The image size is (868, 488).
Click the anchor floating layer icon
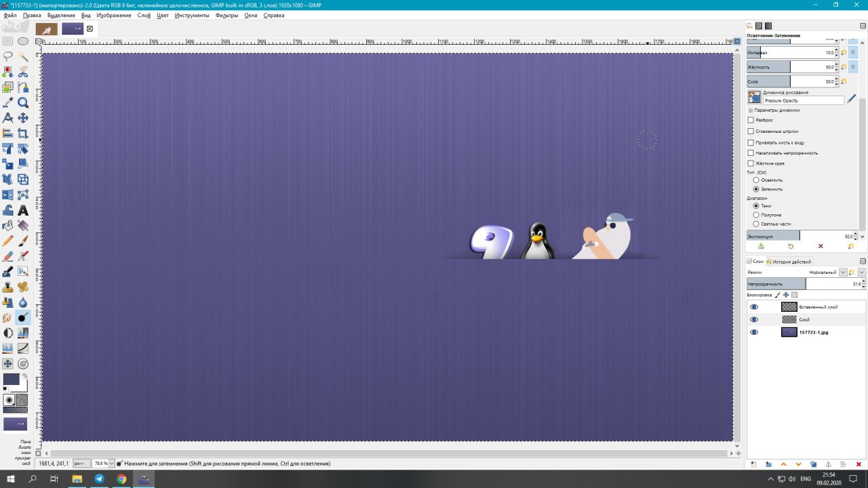[829, 464]
